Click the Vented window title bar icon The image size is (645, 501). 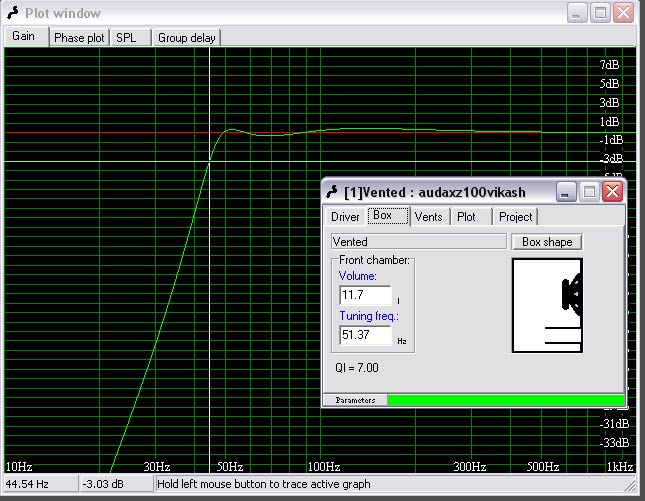(332, 192)
